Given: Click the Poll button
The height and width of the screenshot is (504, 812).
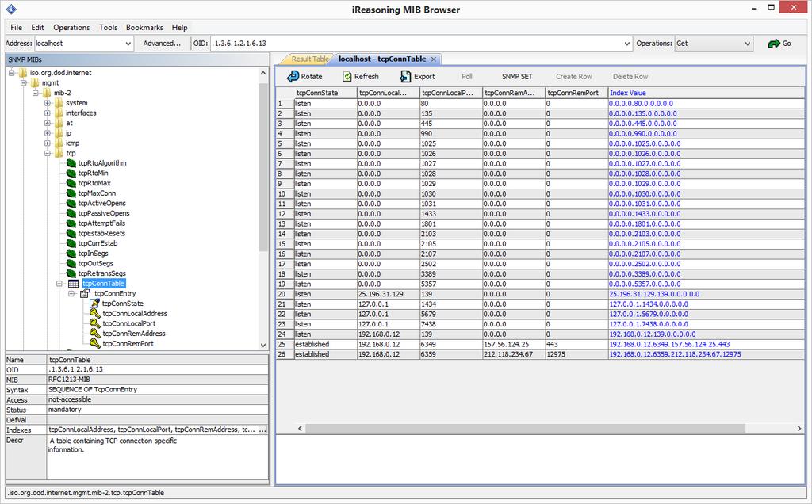Looking at the screenshot, I should click(466, 77).
